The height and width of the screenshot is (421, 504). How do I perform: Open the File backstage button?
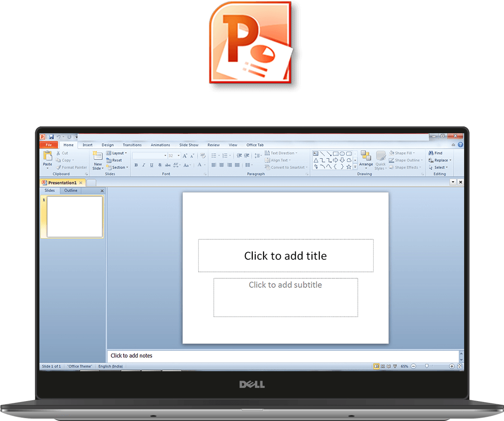48,145
